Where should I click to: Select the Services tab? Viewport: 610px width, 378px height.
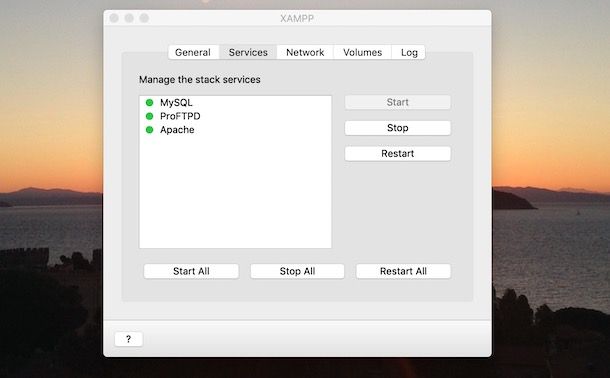coord(248,52)
